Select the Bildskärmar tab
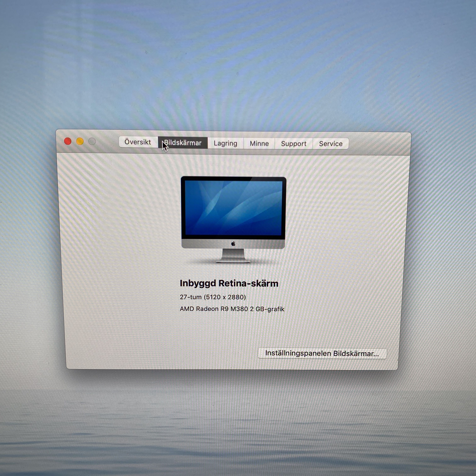 [x=183, y=143]
